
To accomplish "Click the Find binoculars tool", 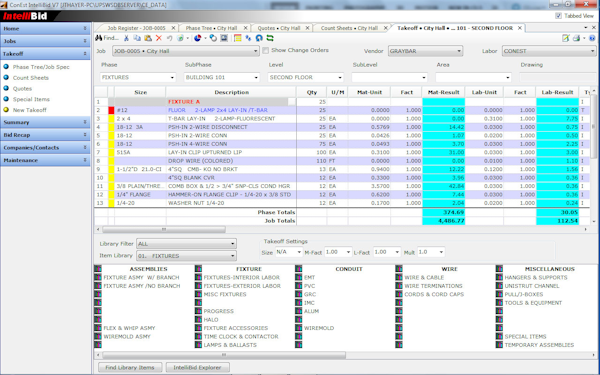I will click(107, 38).
